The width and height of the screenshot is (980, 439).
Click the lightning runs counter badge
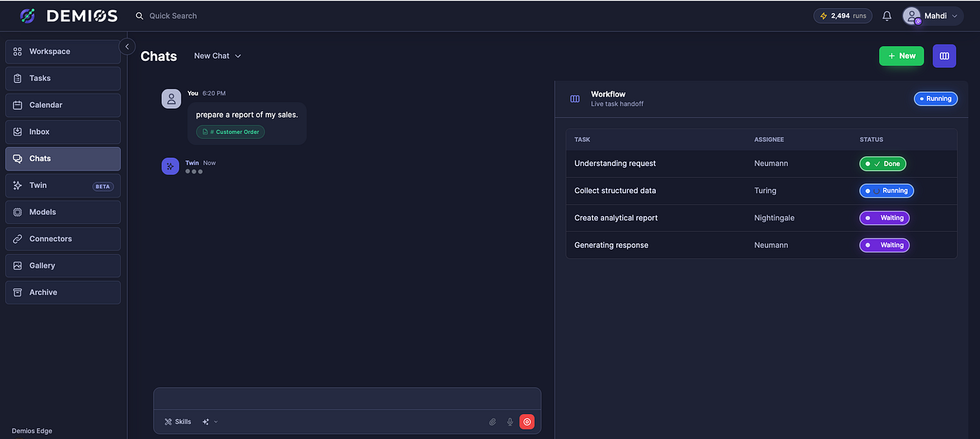843,15
